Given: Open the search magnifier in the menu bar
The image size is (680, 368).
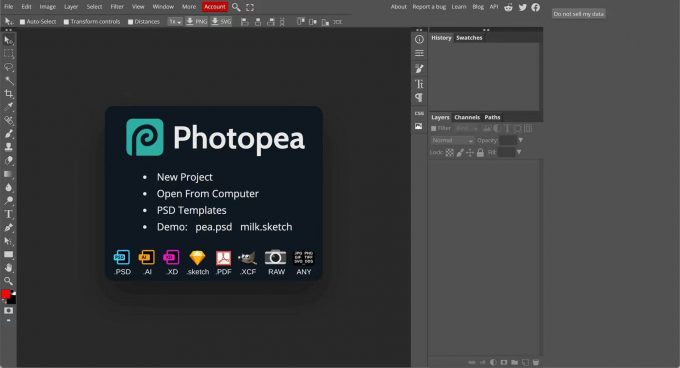Looking at the screenshot, I should pyautogui.click(x=236, y=7).
